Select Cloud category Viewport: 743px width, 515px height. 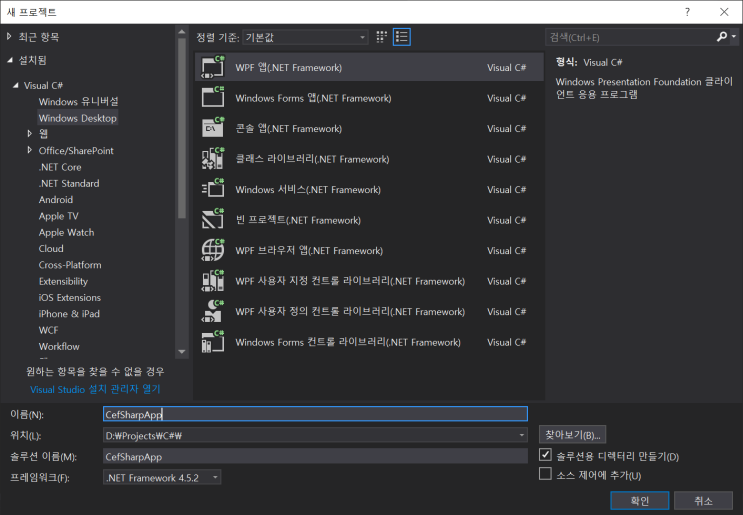[x=51, y=248]
